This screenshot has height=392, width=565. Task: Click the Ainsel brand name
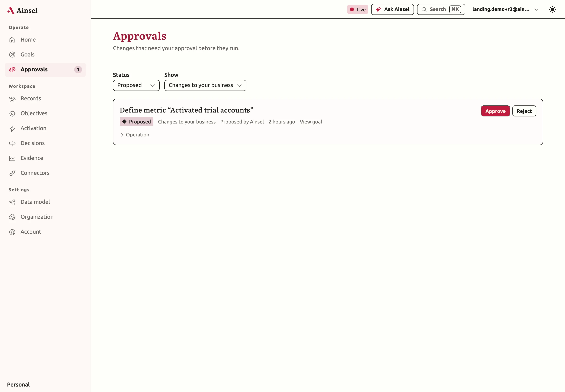27,11
